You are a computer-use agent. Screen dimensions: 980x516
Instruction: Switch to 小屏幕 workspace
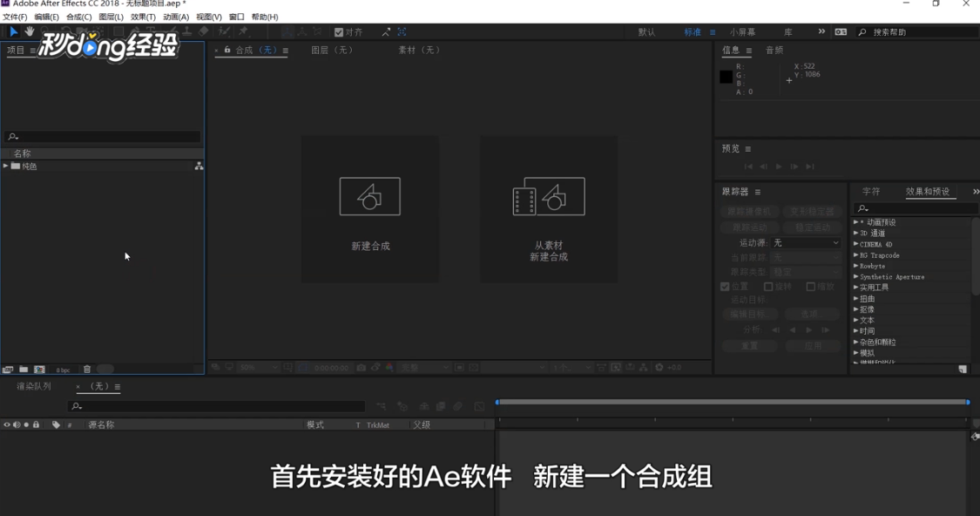pos(742,32)
